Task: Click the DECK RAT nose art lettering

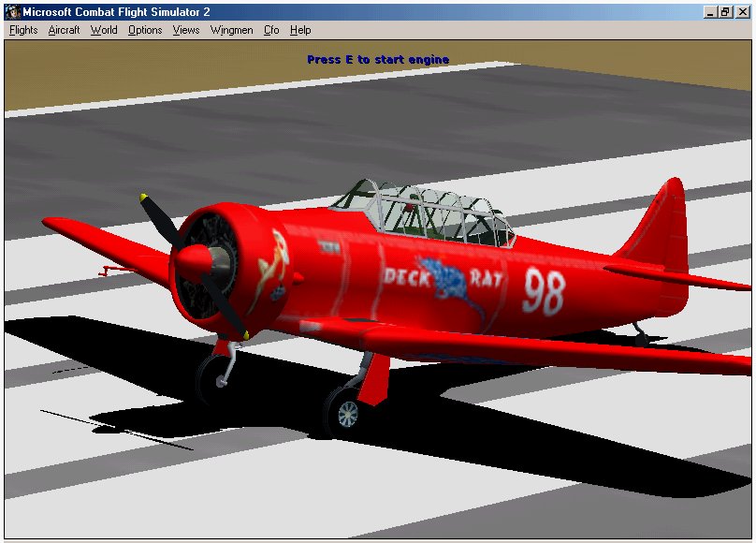Action: point(443,280)
